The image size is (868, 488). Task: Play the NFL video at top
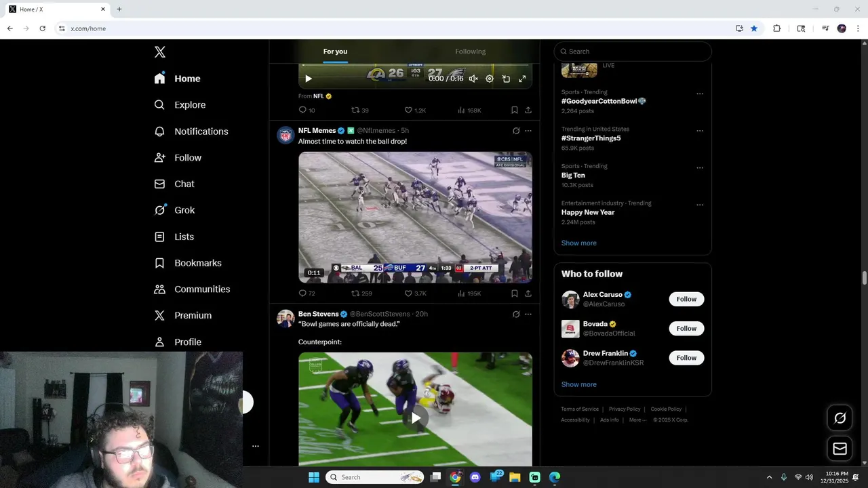(x=309, y=79)
